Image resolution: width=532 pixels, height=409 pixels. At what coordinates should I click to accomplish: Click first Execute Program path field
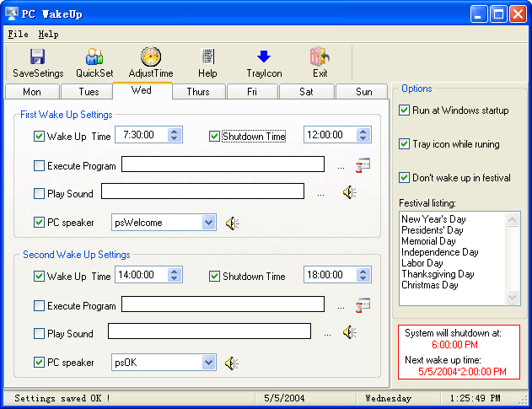[x=223, y=164]
